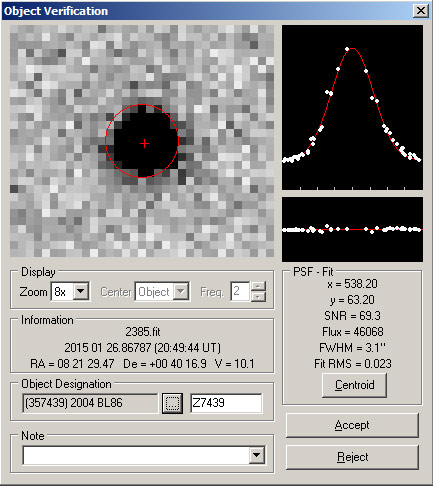Close the Object Verification dialog
Image resolution: width=433 pixels, height=486 pixels.
pos(421,11)
